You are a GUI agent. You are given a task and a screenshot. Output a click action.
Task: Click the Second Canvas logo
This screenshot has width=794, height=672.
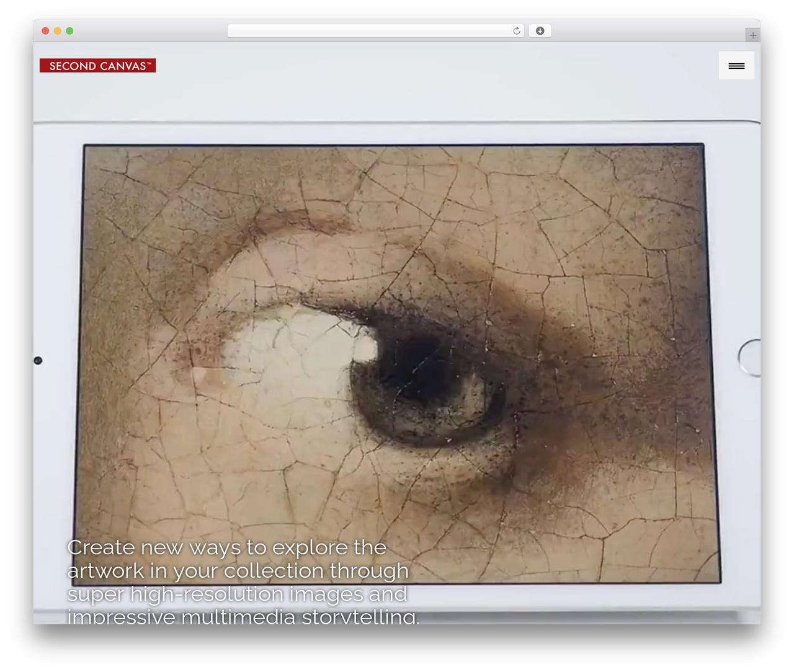pos(97,66)
